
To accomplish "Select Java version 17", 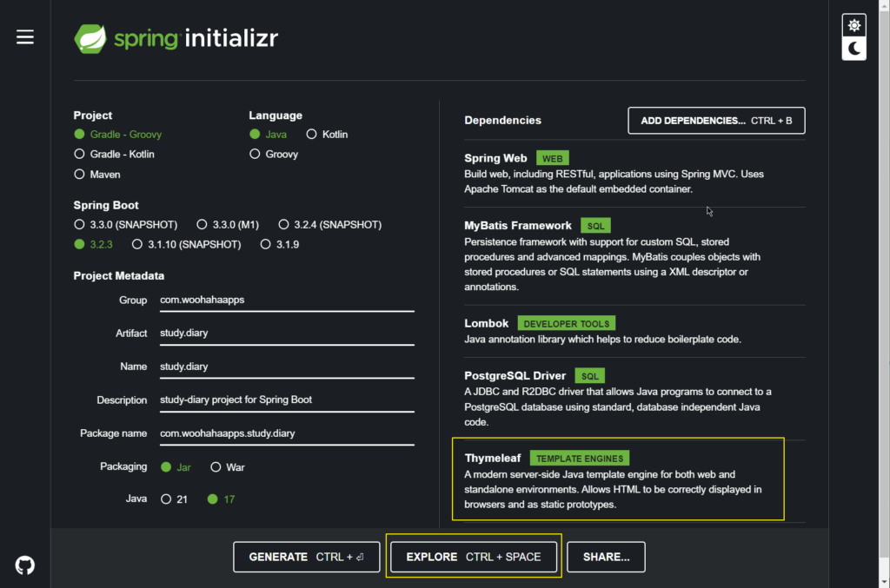I will 222,499.
